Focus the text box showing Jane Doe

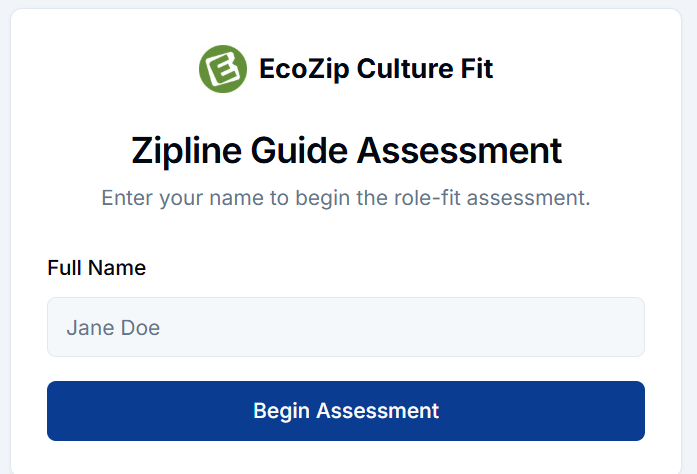click(x=345, y=327)
